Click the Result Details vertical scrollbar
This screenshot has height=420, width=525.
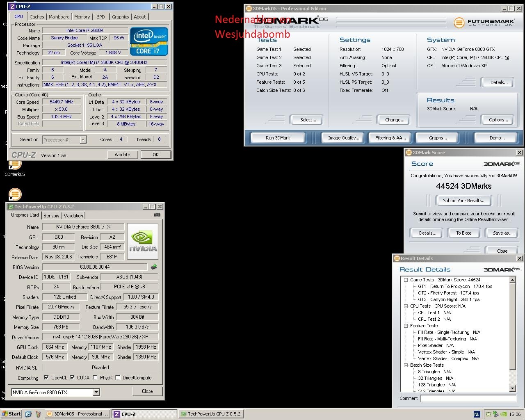[512, 328]
